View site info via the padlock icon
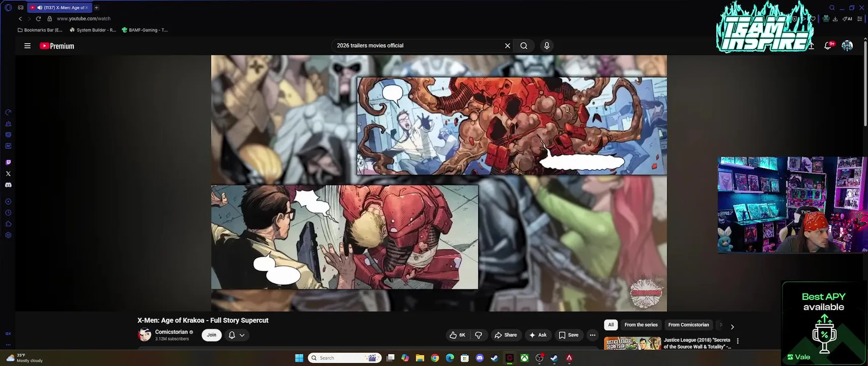The image size is (868, 366). [x=49, y=19]
